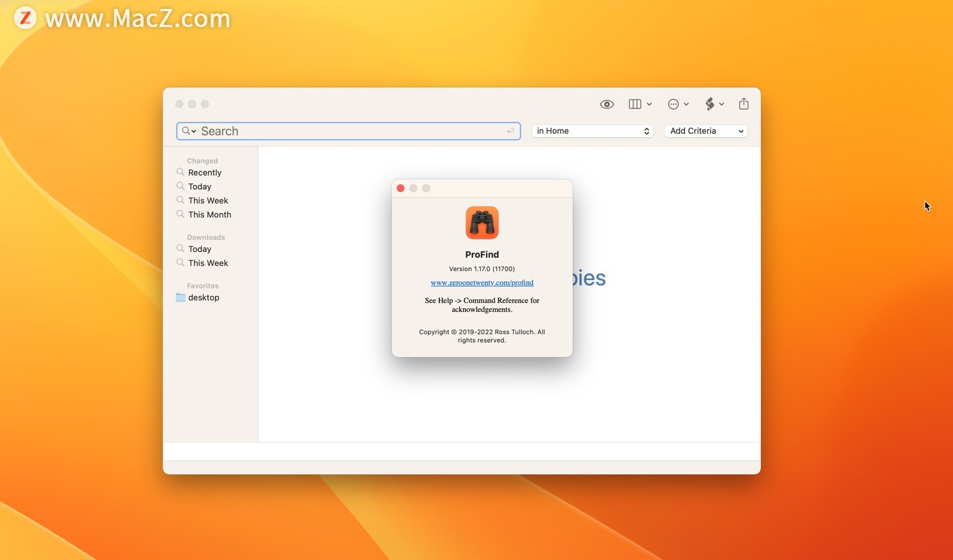
Task: Select This Month under Changed
Action: point(210,214)
